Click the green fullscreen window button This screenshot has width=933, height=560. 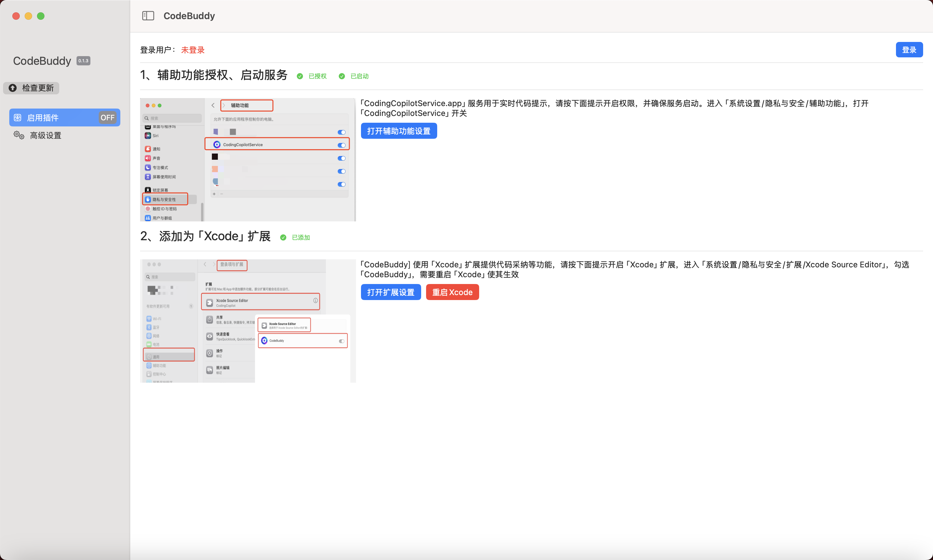[x=41, y=16]
